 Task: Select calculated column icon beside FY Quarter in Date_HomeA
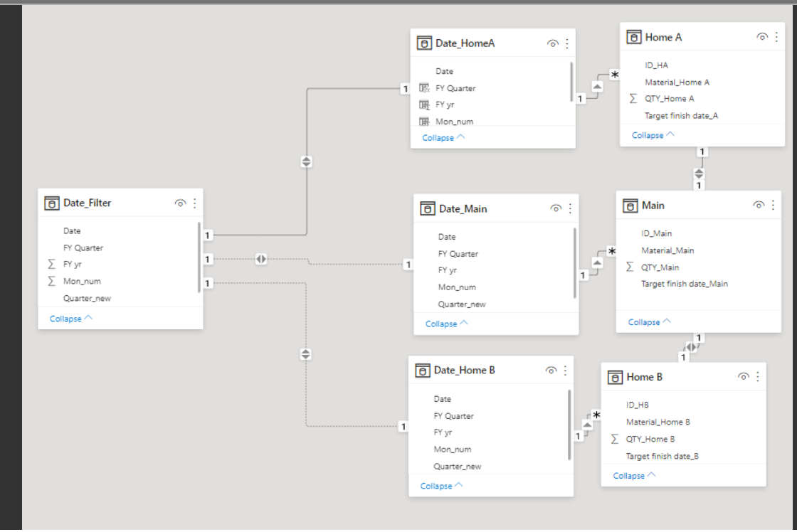click(x=424, y=88)
